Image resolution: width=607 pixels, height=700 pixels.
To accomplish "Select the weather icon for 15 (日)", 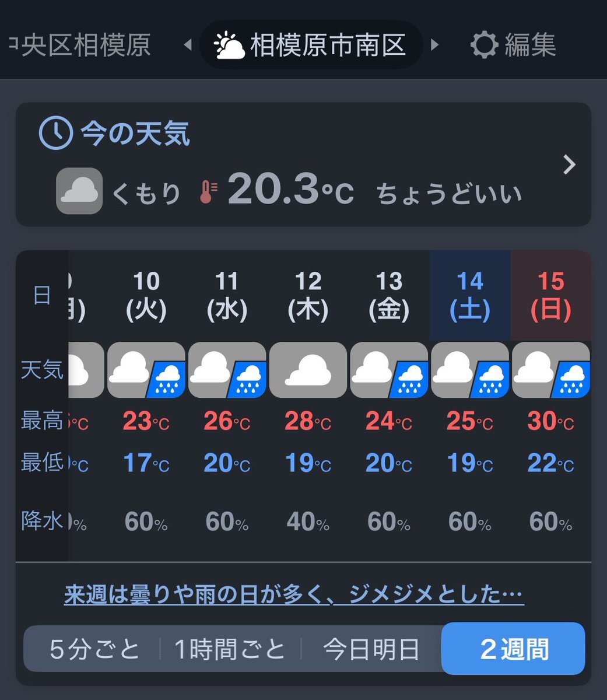I will (x=551, y=370).
